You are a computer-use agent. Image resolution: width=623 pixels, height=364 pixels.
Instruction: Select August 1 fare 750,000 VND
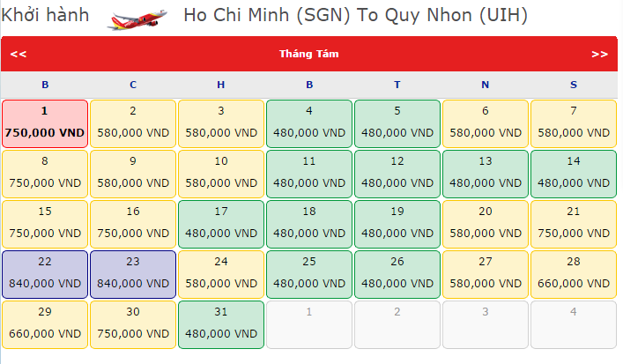click(x=45, y=123)
